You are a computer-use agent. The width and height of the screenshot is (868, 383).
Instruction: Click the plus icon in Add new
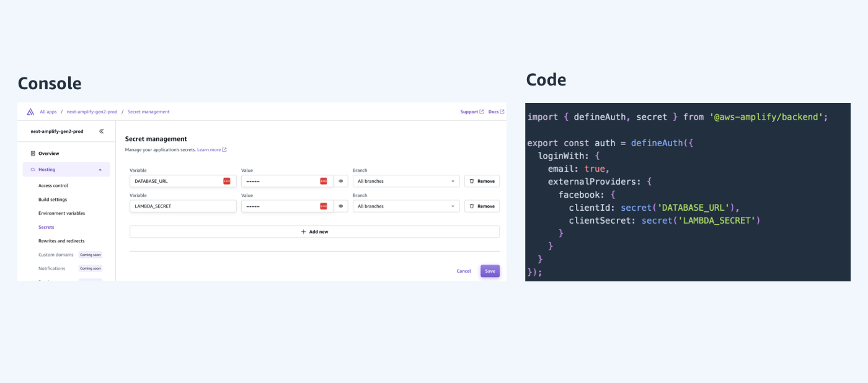tap(304, 232)
